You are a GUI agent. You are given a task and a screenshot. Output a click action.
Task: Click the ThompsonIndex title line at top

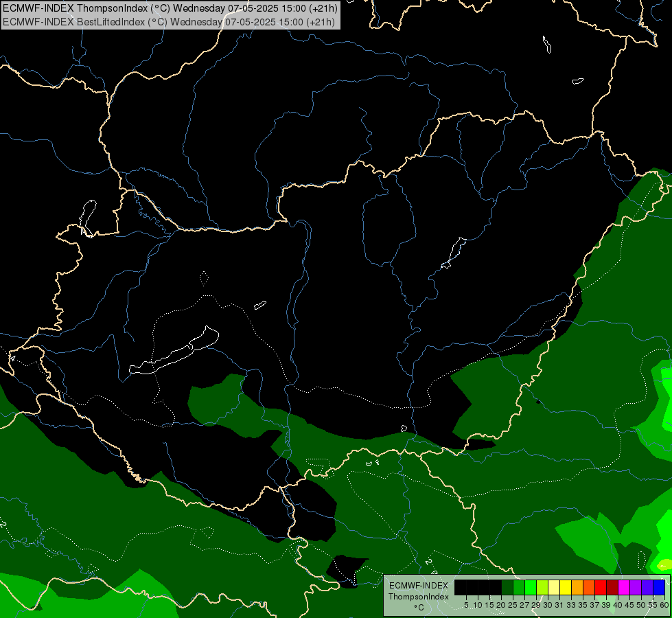pyautogui.click(x=170, y=8)
